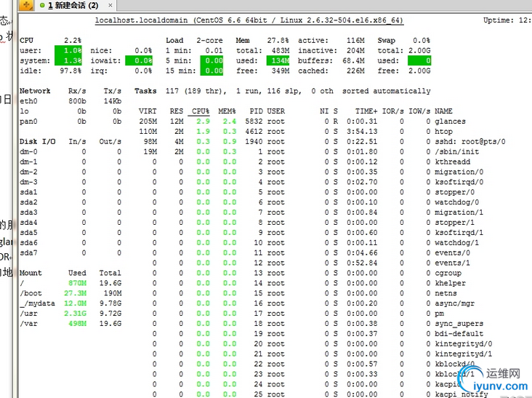Viewport: 532px width, 398px height.
Task: Click the sshd: root@pts/0 process
Action: point(470,142)
